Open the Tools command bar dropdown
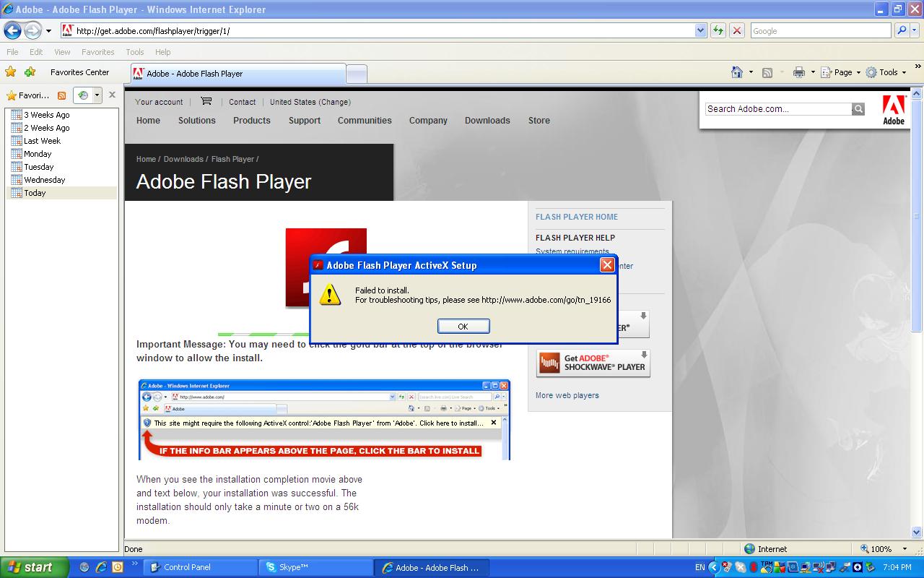Viewport: 924px width, 578px height. [x=886, y=72]
